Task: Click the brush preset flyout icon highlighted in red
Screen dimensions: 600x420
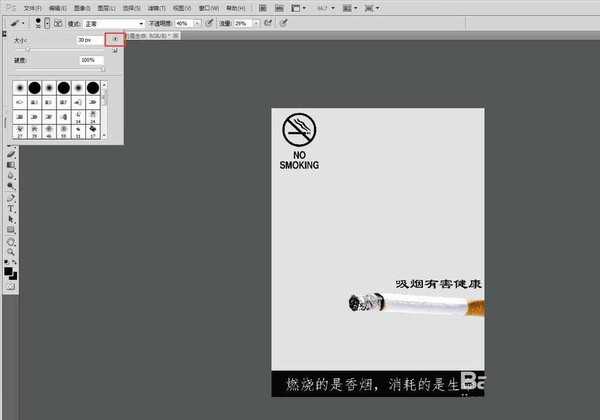Action: tap(115, 39)
